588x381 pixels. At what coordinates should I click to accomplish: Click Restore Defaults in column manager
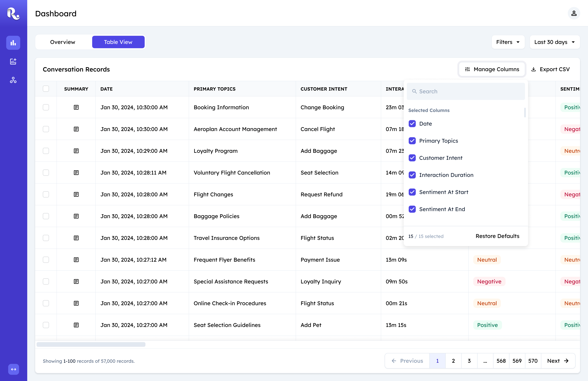[497, 236]
